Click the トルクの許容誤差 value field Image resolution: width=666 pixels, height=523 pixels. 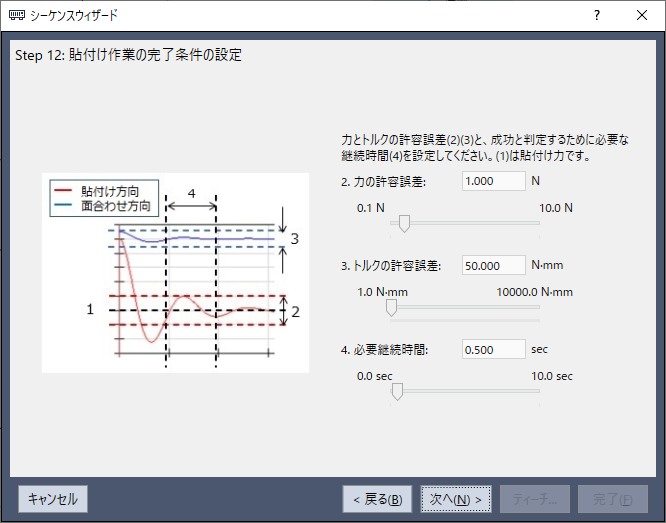pos(494,265)
